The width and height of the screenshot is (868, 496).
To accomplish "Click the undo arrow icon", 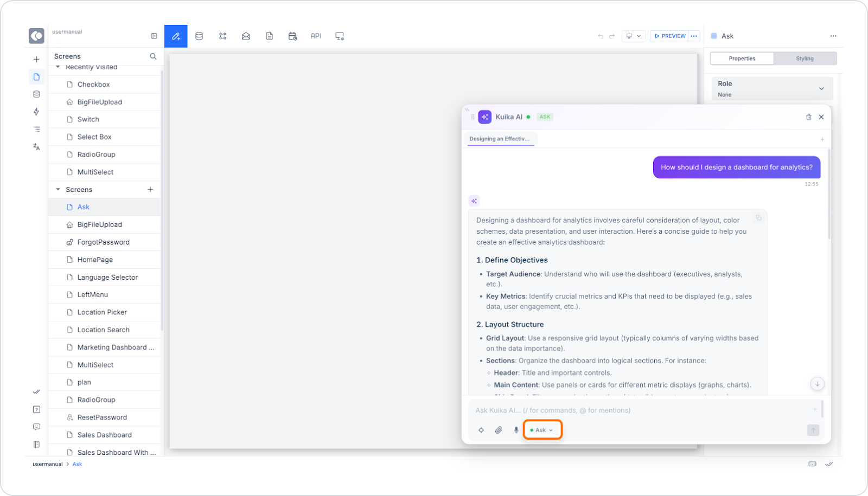I will (601, 36).
